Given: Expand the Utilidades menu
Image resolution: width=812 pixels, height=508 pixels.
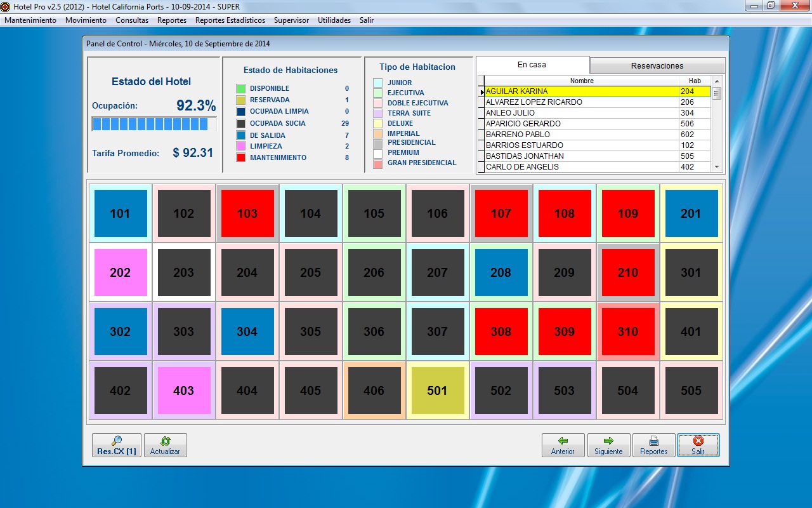Looking at the screenshot, I should 334,20.
